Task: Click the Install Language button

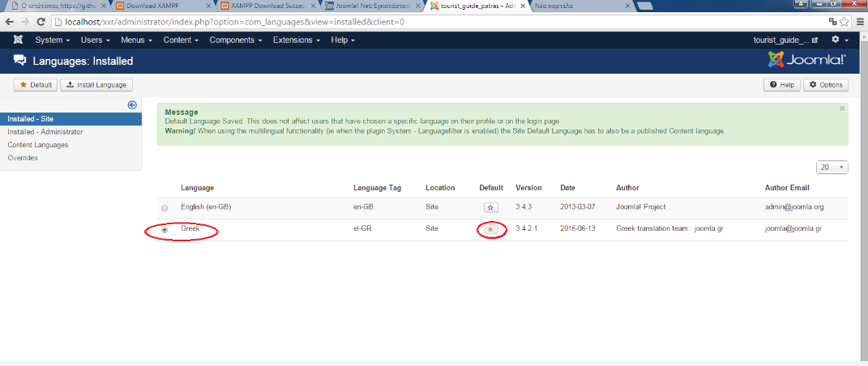Action: point(96,84)
